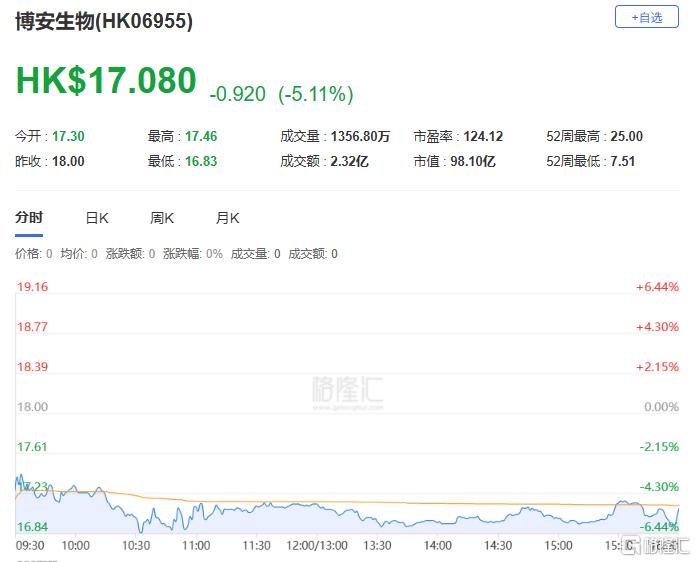The width and height of the screenshot is (696, 562).
Task: Click the chart-header 成交量: 0 readout
Action: pos(256,254)
